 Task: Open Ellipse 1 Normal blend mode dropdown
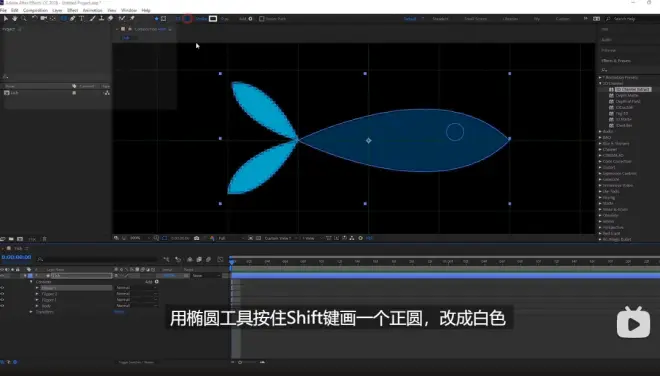pyautogui.click(x=136, y=288)
